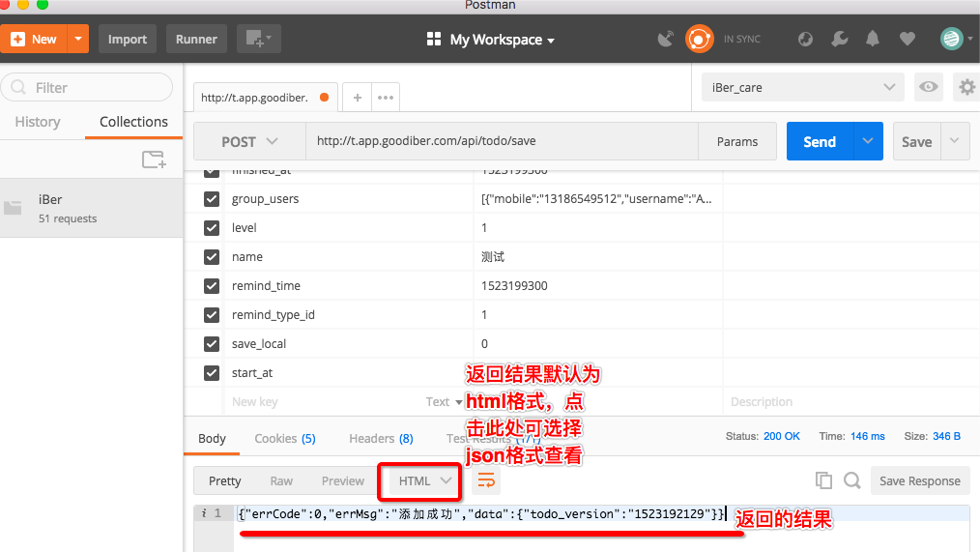Expand the Send button dropdown arrow
Viewport: 980px width, 552px height.
click(868, 141)
